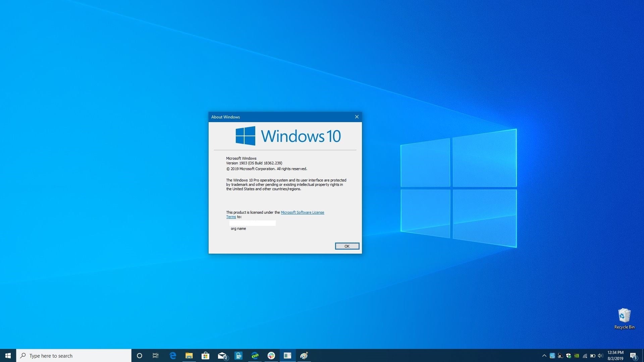Open the Windows Start menu

point(8,356)
